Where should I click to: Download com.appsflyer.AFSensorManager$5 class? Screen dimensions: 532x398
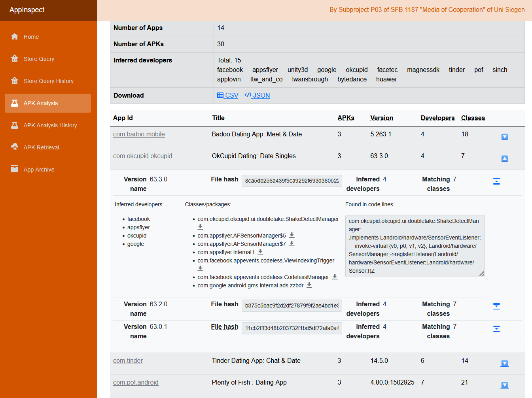tap(292, 235)
